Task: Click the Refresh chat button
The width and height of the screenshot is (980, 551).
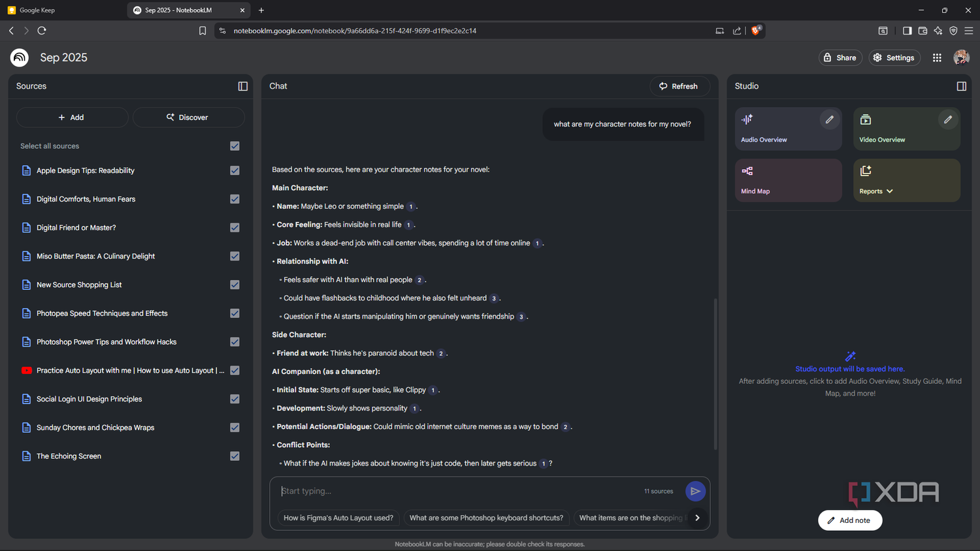Action: tap(678, 86)
